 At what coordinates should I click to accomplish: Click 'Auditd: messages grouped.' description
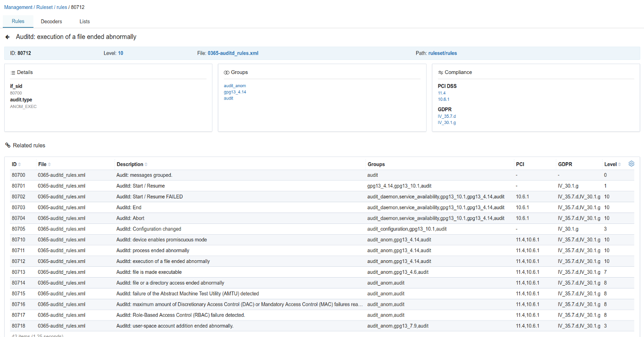(x=144, y=175)
